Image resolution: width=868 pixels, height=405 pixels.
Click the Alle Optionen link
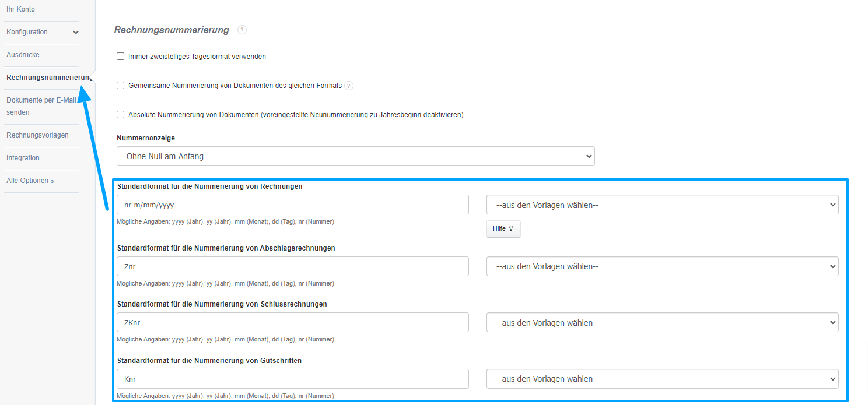(30, 180)
